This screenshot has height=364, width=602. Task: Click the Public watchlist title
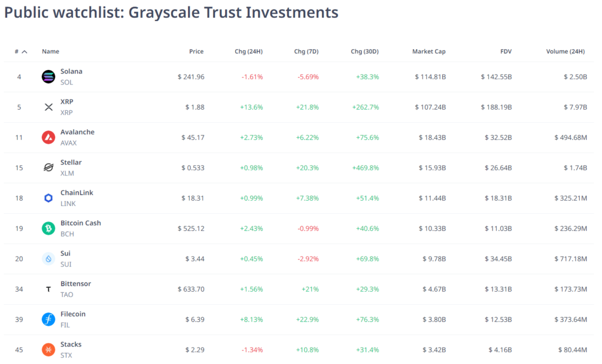coord(170,12)
